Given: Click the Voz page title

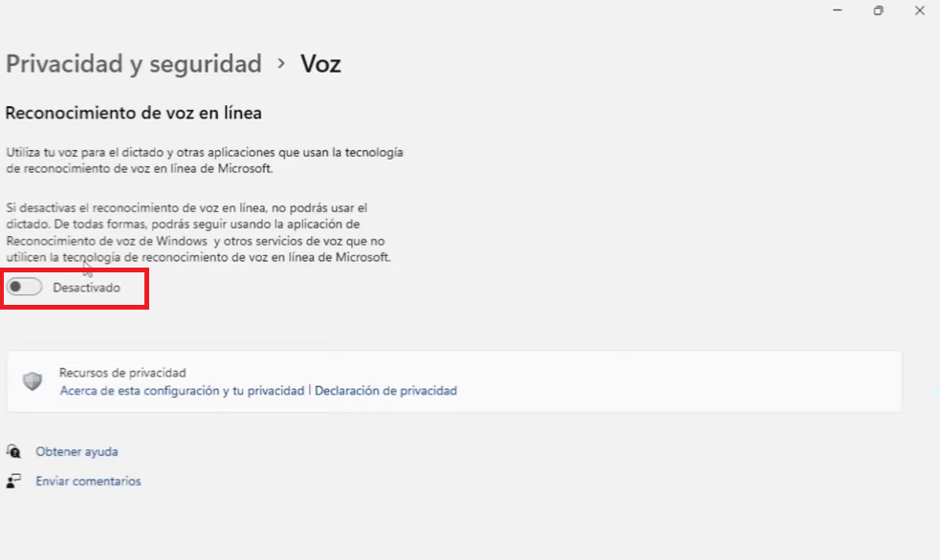Looking at the screenshot, I should click(x=320, y=63).
